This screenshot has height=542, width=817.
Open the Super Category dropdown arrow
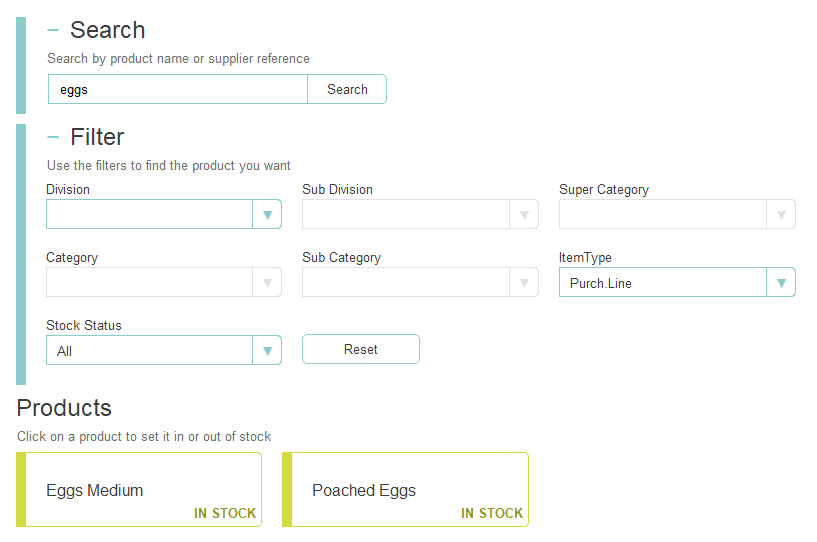(x=781, y=215)
